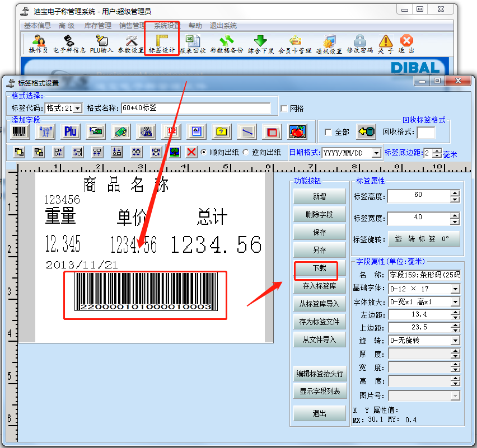Click the recycle label format arrow icon

click(x=366, y=131)
